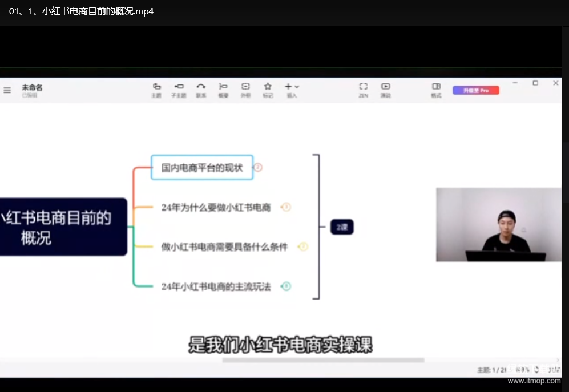
Task: Click the video title 小红书电商目前的概况.mp4
Action: pyautogui.click(x=81, y=11)
